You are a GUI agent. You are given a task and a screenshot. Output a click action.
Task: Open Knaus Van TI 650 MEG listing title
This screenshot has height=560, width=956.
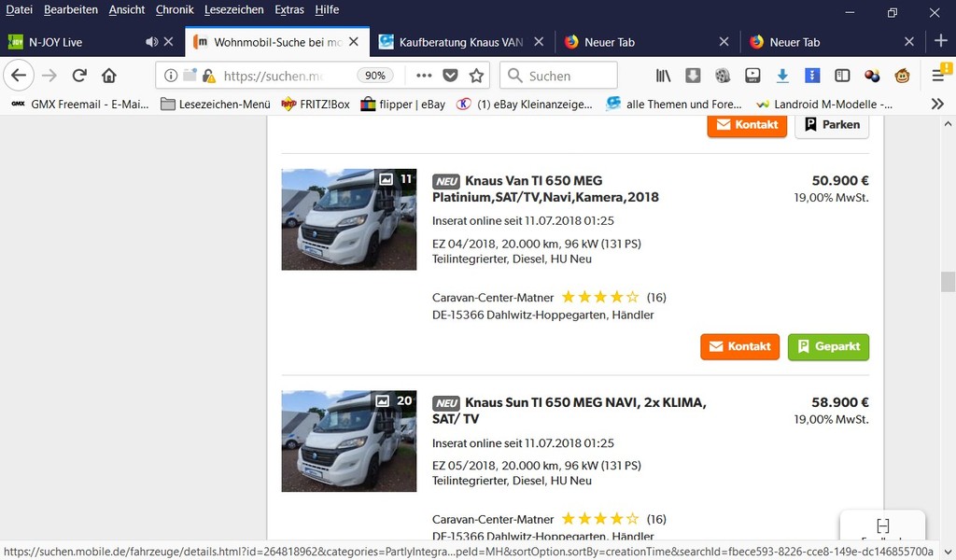click(x=545, y=189)
